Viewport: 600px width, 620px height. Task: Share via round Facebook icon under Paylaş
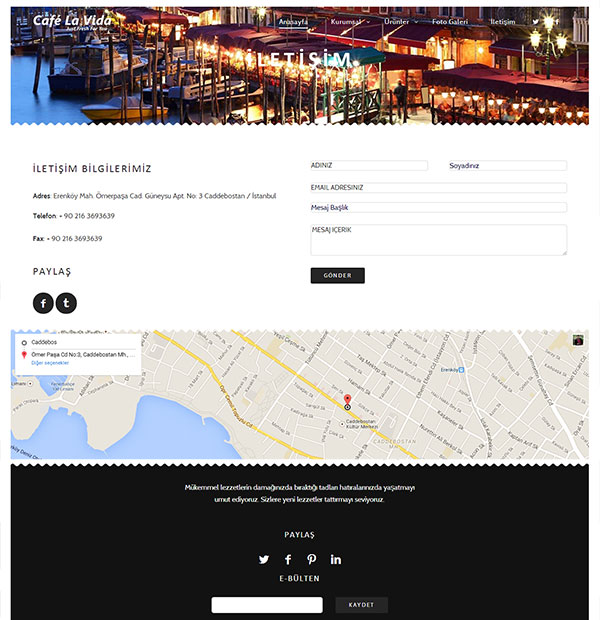(43, 303)
